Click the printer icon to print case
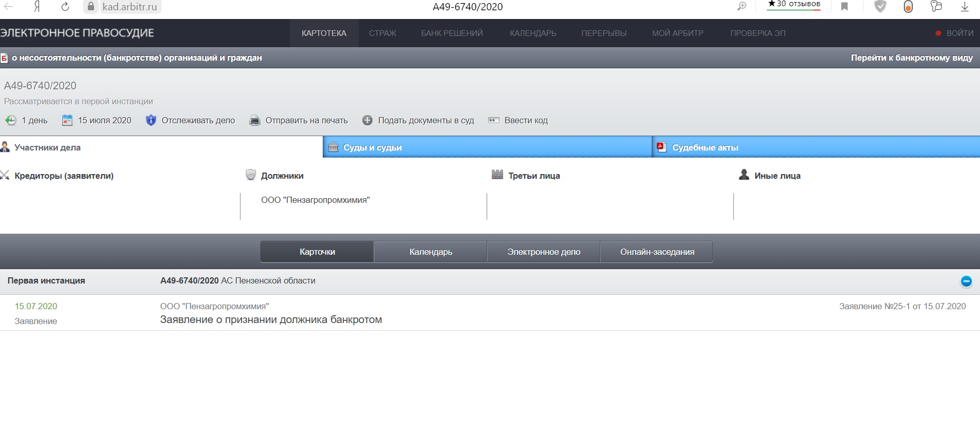 (254, 121)
